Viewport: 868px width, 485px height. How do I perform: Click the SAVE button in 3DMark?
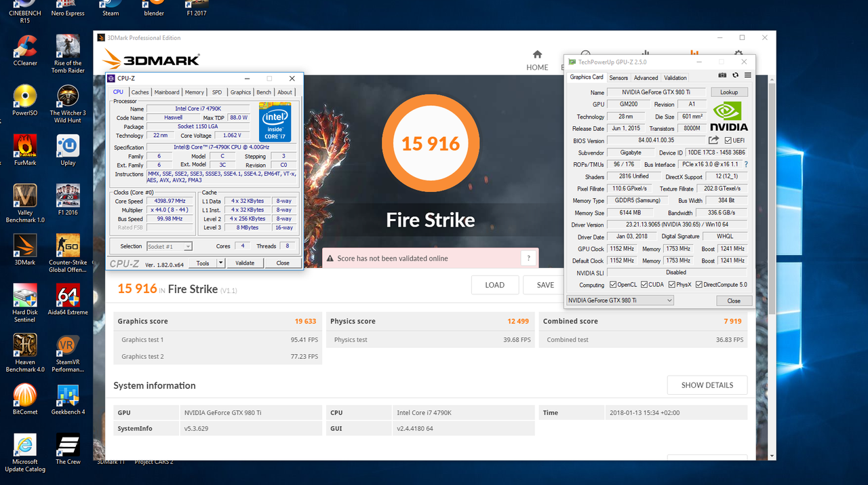click(x=545, y=285)
